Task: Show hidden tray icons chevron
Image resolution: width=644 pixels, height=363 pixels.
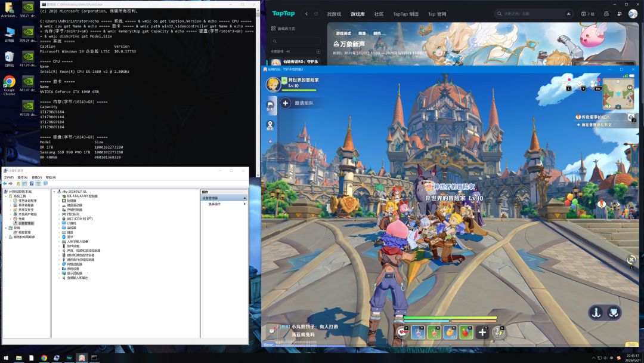Action: tap(593, 358)
